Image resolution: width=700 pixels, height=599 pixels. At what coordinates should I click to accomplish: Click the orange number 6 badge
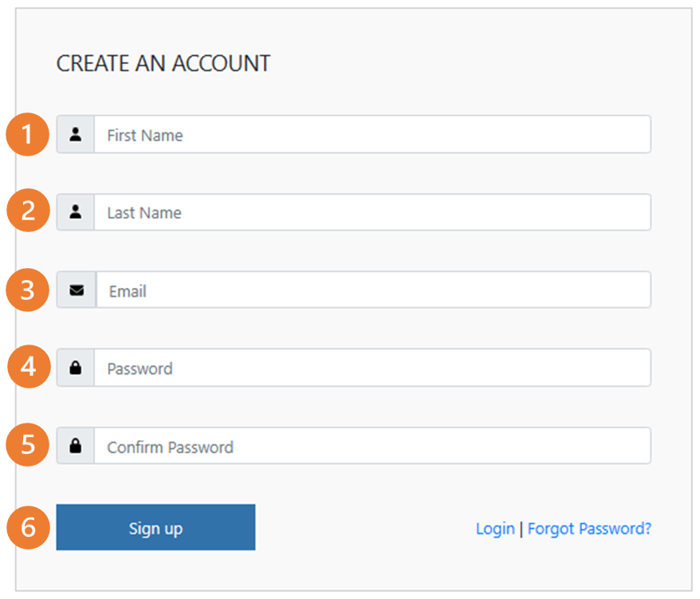pos(27,527)
